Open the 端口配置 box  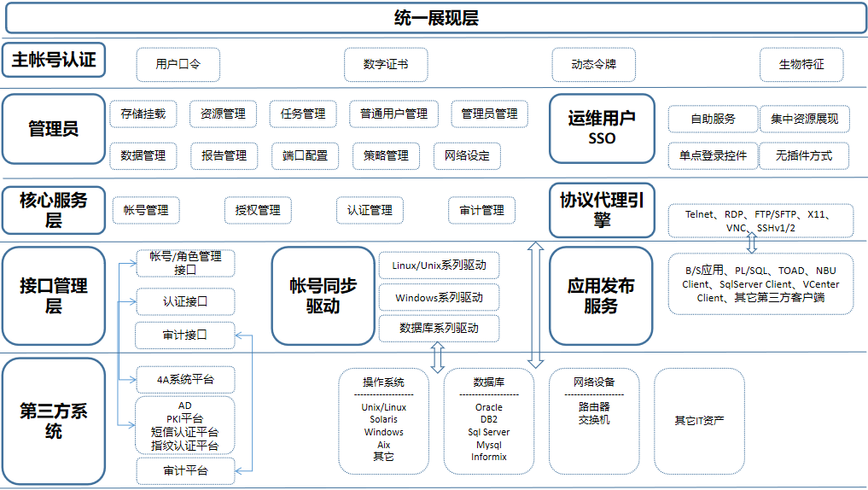[305, 155]
